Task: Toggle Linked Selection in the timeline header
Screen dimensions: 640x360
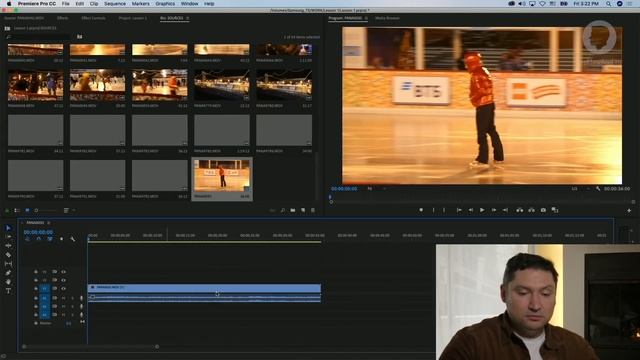Action: tap(50, 239)
